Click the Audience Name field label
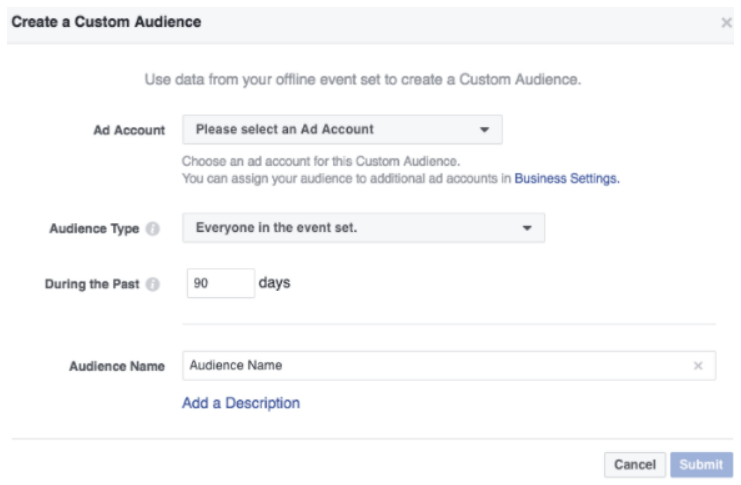The height and width of the screenshot is (485, 741). click(117, 367)
